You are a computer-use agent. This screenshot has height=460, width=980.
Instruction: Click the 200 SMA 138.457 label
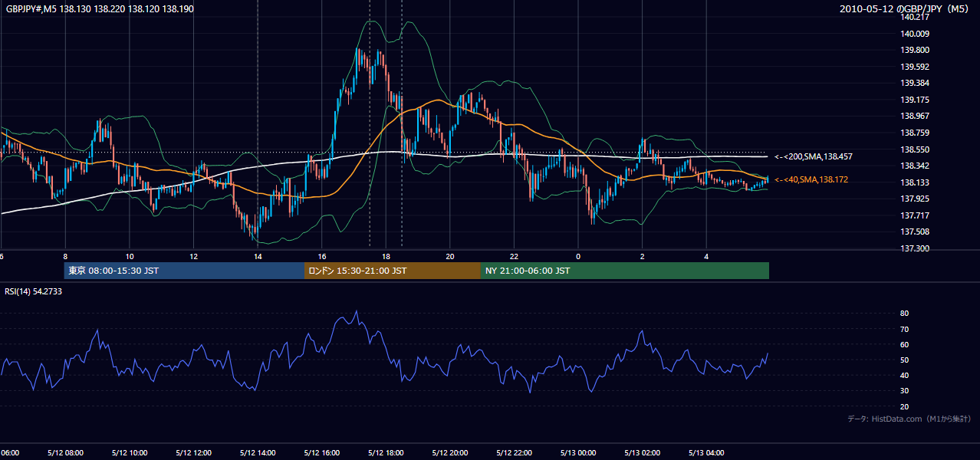814,156
